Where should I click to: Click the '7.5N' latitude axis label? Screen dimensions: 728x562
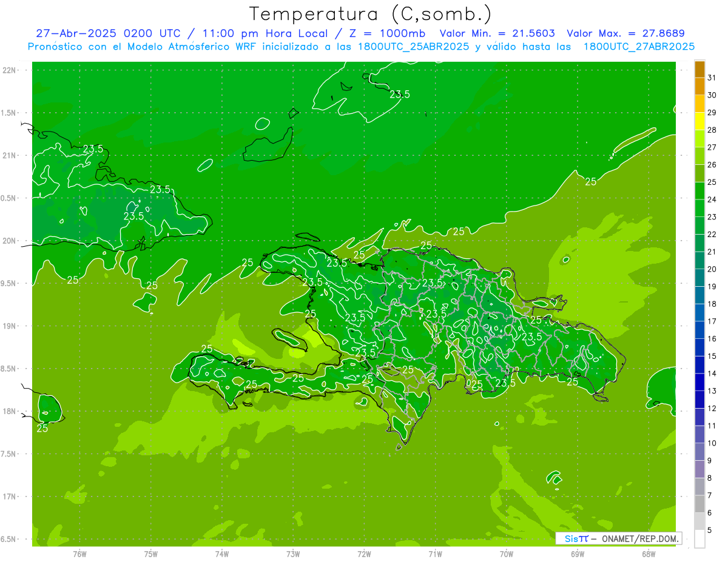coord(9,453)
